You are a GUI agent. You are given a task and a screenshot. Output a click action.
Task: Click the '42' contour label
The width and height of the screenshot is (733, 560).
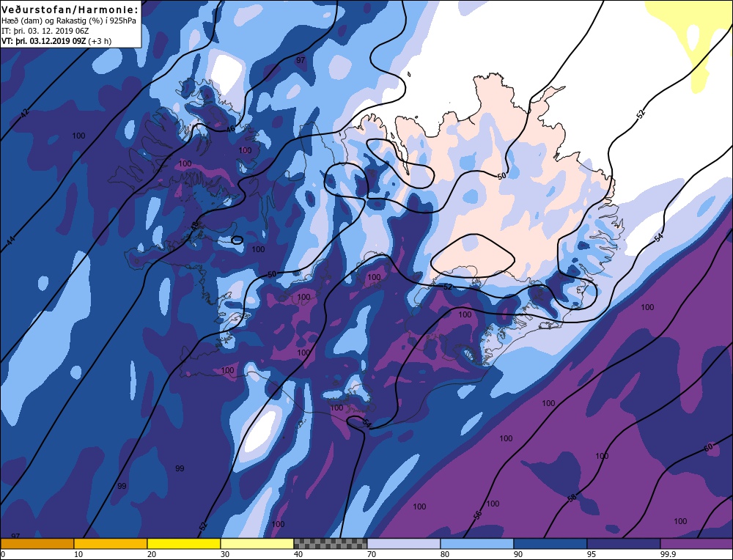pos(25,113)
